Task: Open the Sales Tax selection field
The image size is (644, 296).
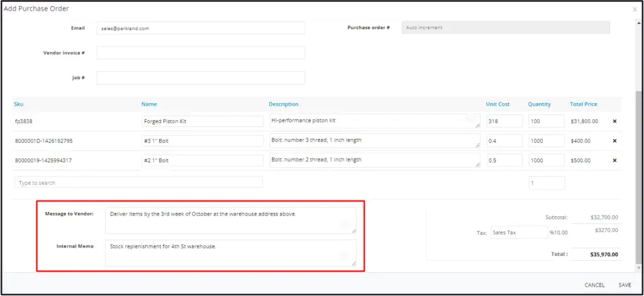Action: 519,233
